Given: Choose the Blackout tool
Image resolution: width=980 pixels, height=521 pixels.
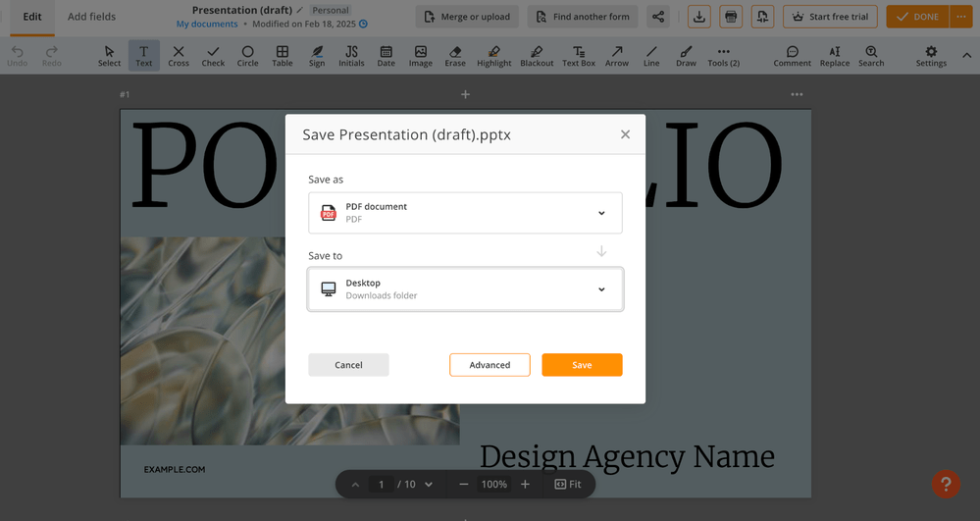Looking at the screenshot, I should click(x=537, y=56).
